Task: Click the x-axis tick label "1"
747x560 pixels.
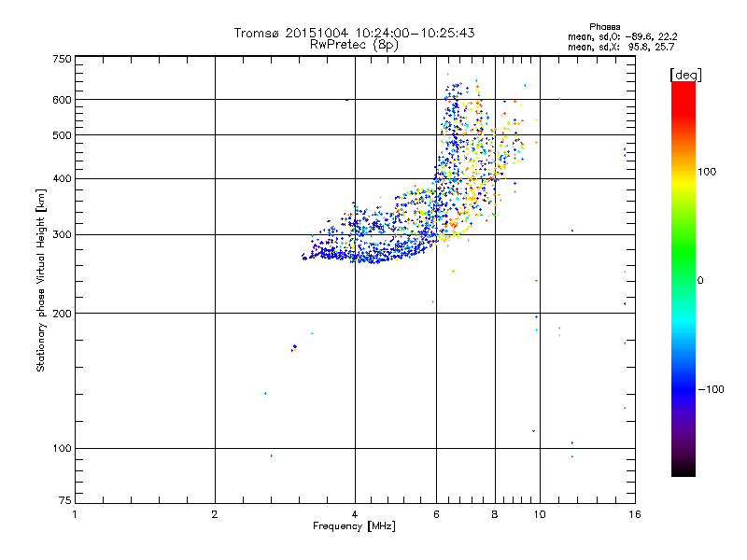Action: tap(75, 514)
